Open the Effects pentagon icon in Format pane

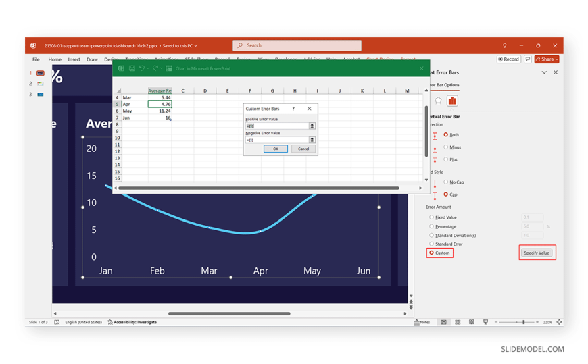[438, 101]
